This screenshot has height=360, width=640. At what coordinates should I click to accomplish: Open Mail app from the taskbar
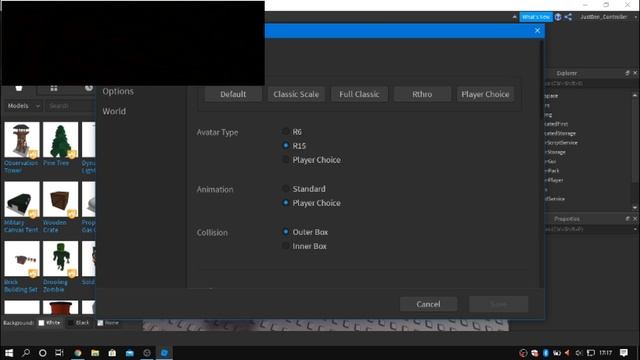130,353
